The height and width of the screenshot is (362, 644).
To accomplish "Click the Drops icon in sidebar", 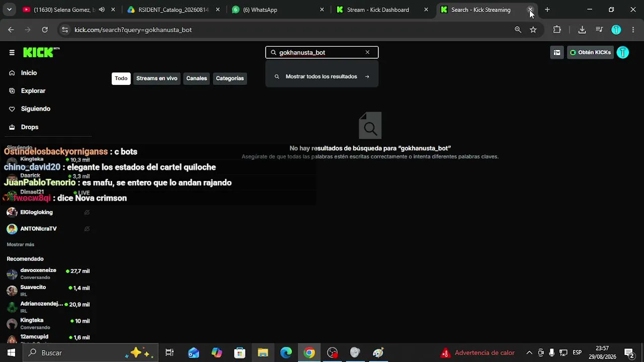I will pyautogui.click(x=12, y=127).
